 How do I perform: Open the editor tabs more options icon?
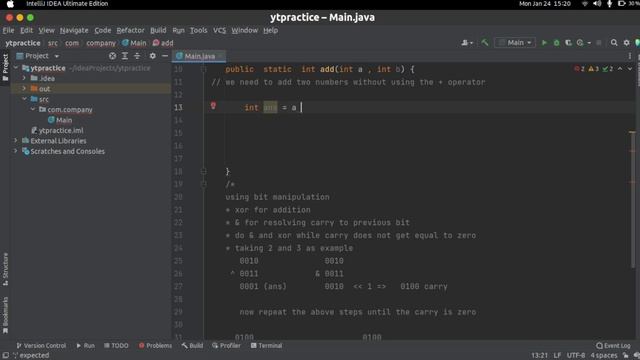[x=630, y=56]
